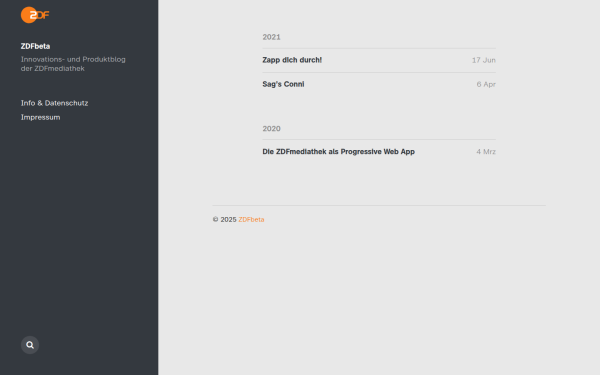Click the 2021 year heading
Image resolution: width=600 pixels, height=375 pixels.
pos(271,37)
